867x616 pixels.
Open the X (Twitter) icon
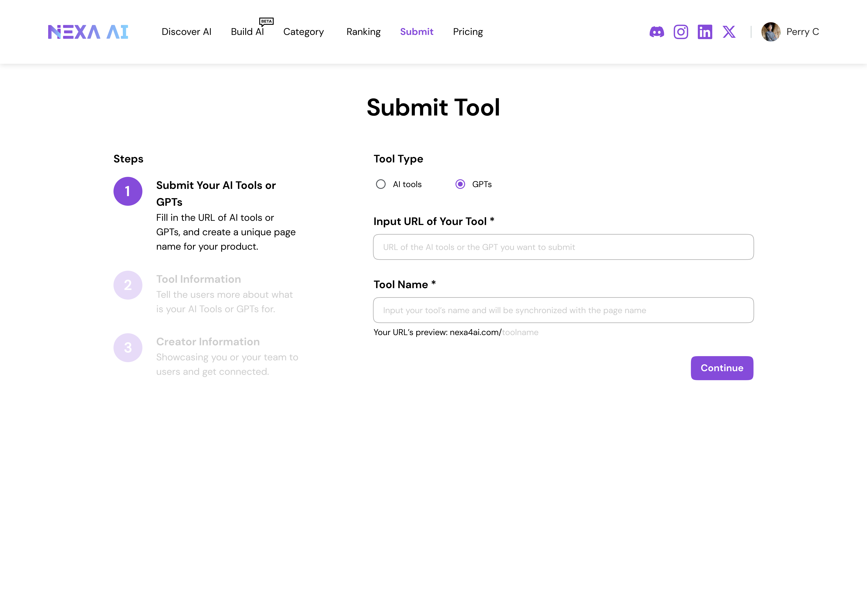[729, 32]
